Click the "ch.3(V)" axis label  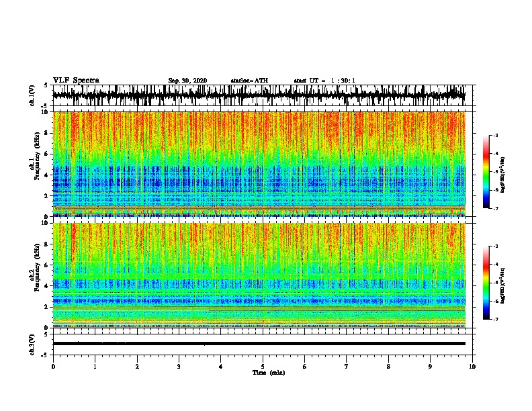coord(32,345)
